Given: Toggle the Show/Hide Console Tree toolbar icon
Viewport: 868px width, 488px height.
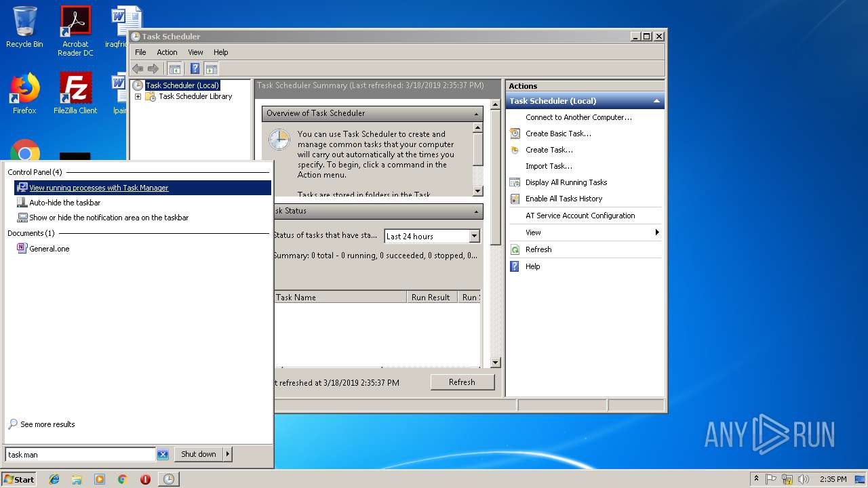Looking at the screenshot, I should [175, 68].
